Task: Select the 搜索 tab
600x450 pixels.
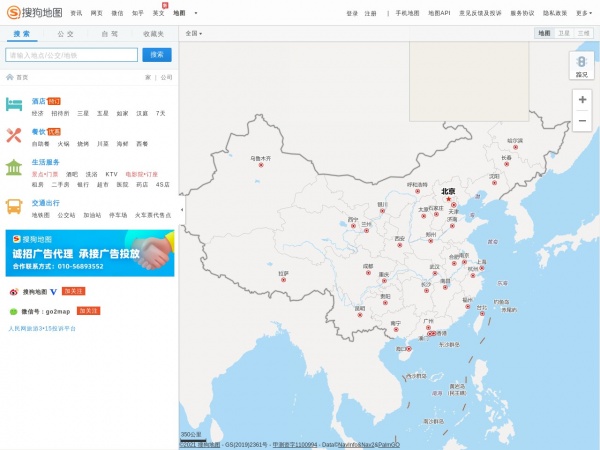Action: coord(22,34)
